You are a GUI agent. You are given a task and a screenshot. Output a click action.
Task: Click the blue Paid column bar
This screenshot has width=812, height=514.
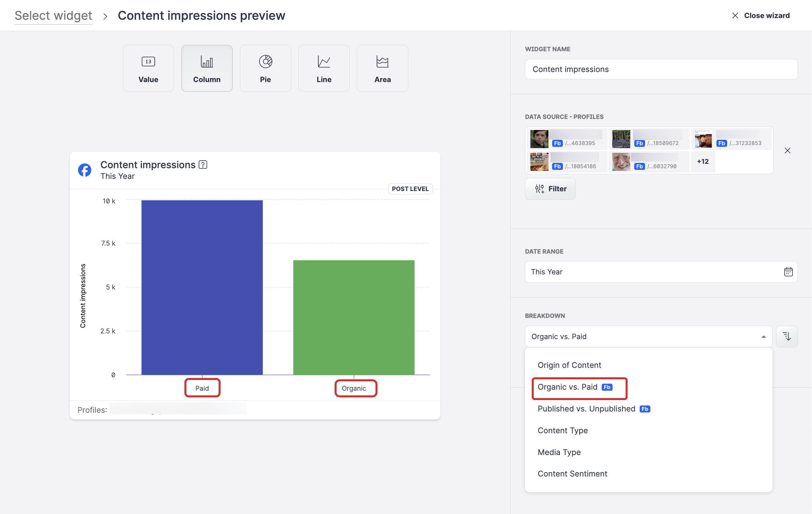coord(201,287)
